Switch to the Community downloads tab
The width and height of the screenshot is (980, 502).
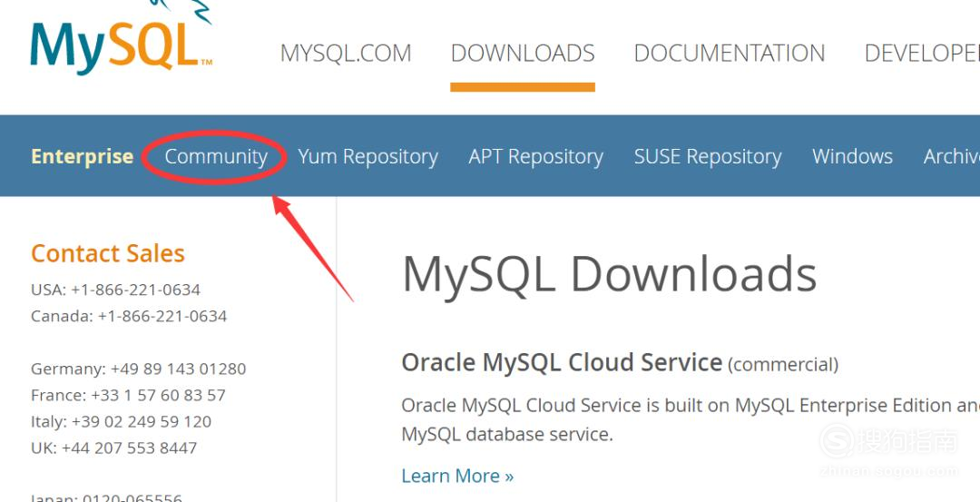pyautogui.click(x=216, y=156)
